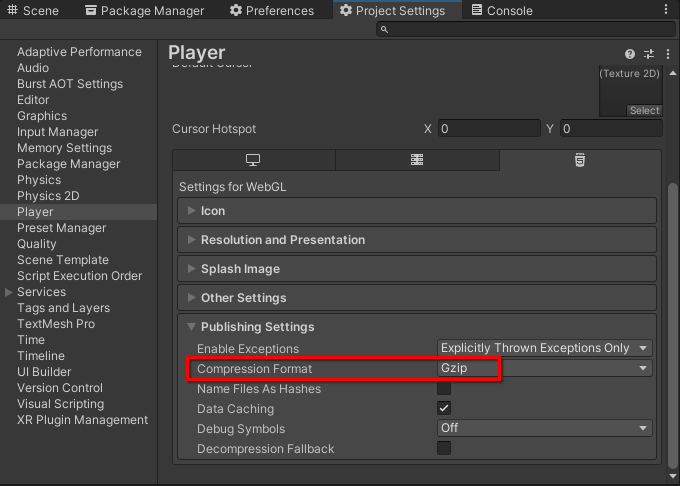Click the settings search field
Screen dimensions: 680x486
pos(526,29)
